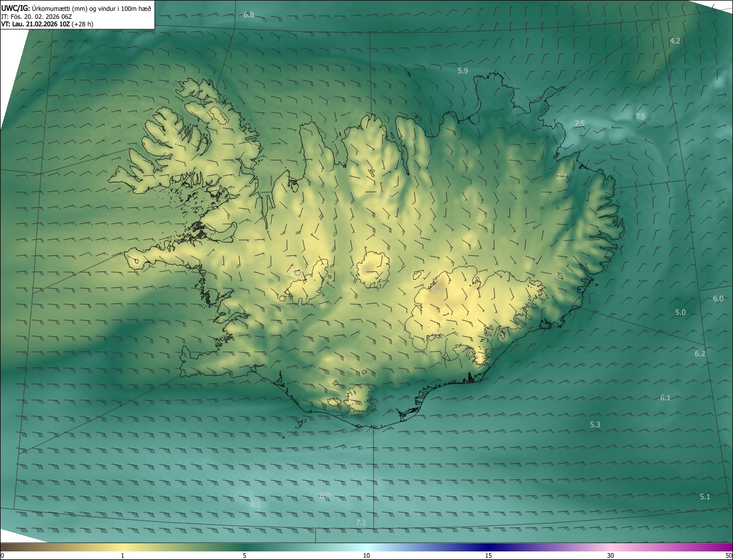Click the 5 tick label on color scale
Screen dimensions: 733x560
245,555
